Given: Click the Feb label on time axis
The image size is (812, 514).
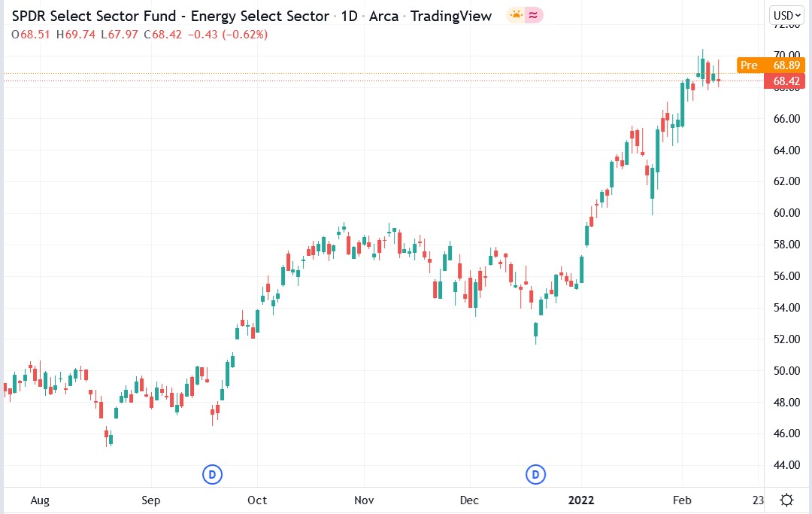Looking at the screenshot, I should [x=682, y=500].
